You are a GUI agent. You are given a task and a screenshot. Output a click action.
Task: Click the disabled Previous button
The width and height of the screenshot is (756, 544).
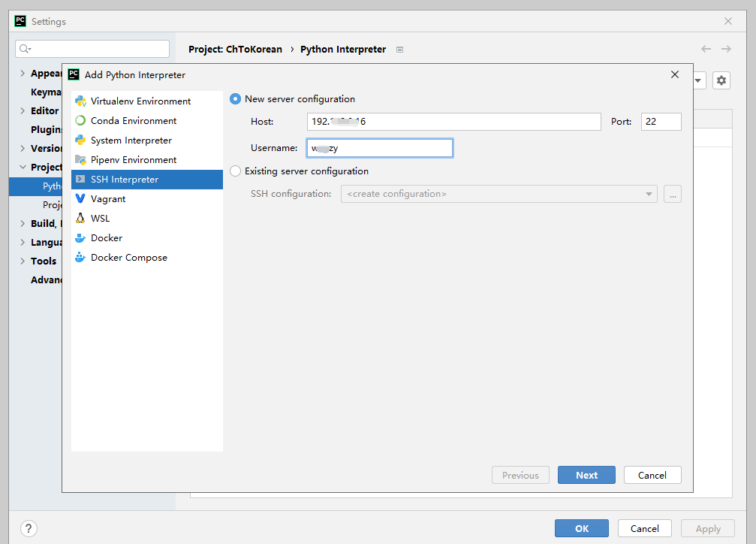(x=520, y=475)
